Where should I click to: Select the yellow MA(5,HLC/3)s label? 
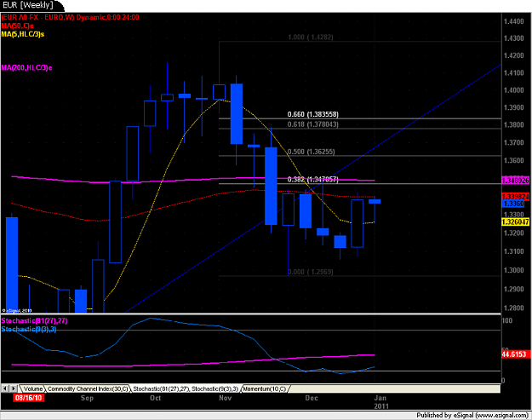coord(23,34)
